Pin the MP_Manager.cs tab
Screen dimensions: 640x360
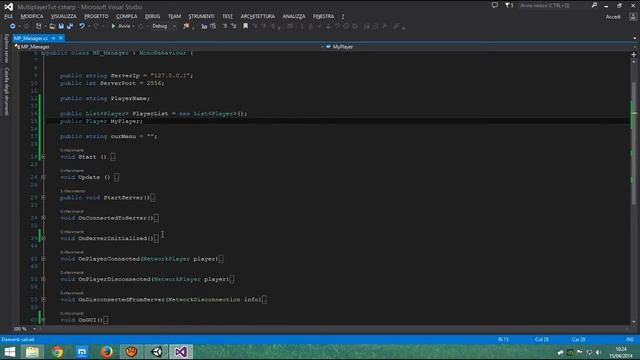click(x=53, y=38)
